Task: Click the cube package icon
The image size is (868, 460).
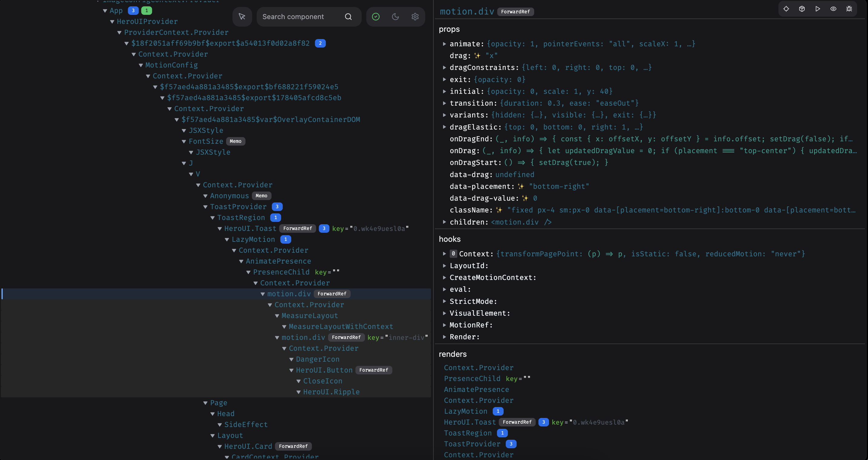Action: tap(802, 9)
